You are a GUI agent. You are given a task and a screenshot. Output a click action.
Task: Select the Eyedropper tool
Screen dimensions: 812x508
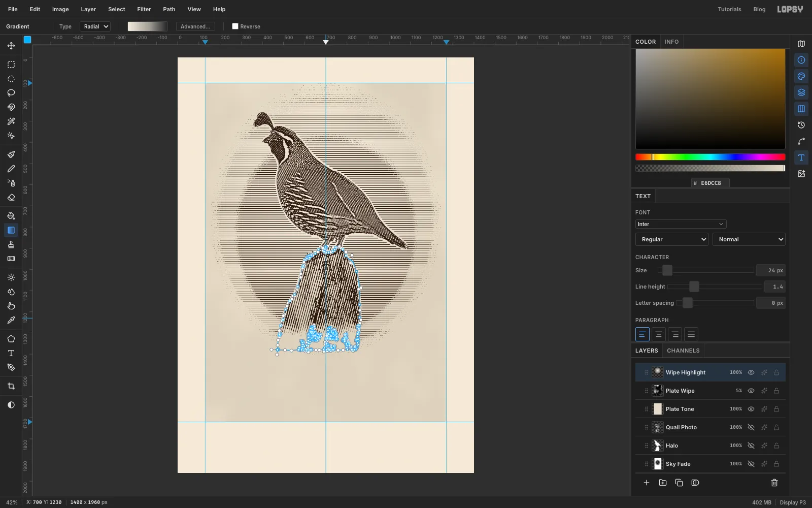tap(11, 320)
